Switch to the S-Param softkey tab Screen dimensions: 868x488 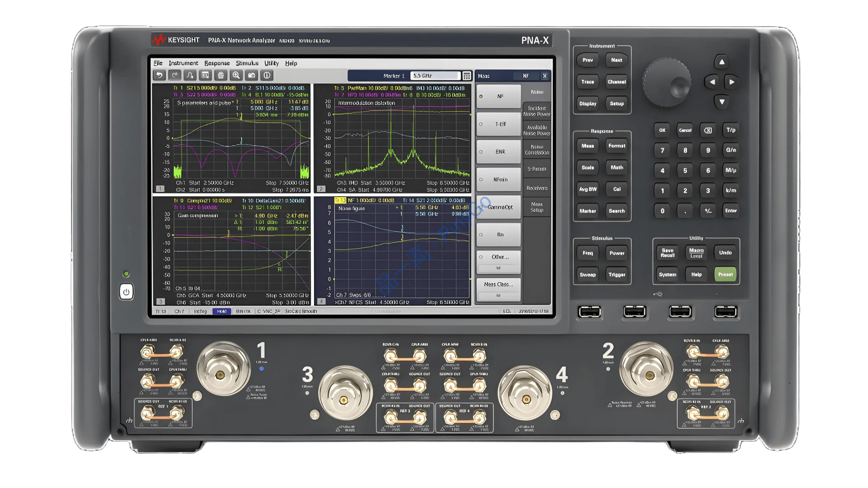[x=537, y=169]
